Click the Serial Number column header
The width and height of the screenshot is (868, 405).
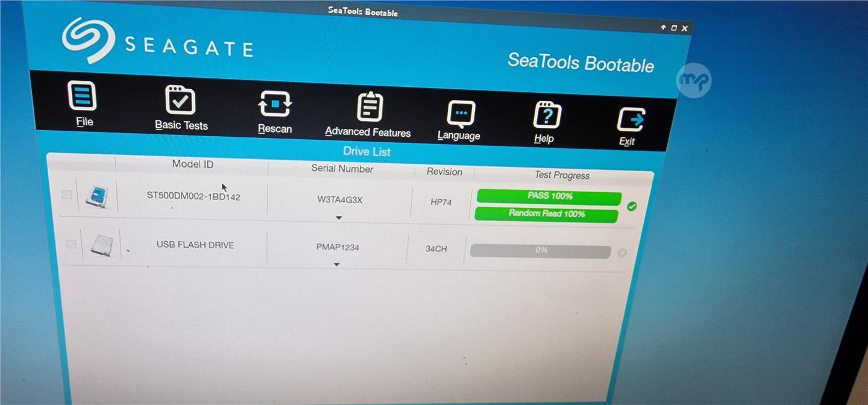point(342,169)
